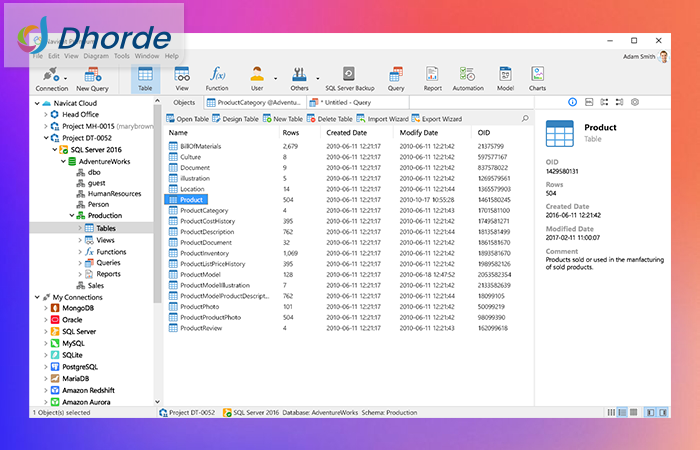Open the Others toolbar dropdown arrow
700x450 pixels.
point(318,76)
